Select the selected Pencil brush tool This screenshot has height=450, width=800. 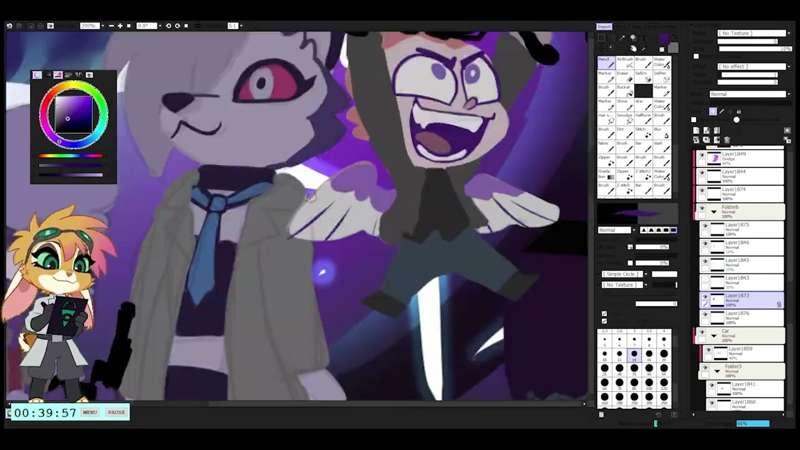coord(606,63)
